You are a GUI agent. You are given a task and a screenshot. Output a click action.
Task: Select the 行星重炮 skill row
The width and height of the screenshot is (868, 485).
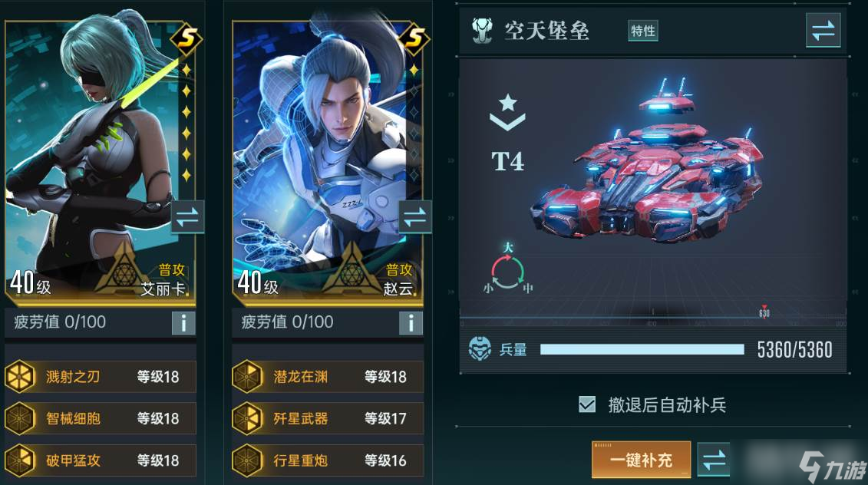coord(328,460)
